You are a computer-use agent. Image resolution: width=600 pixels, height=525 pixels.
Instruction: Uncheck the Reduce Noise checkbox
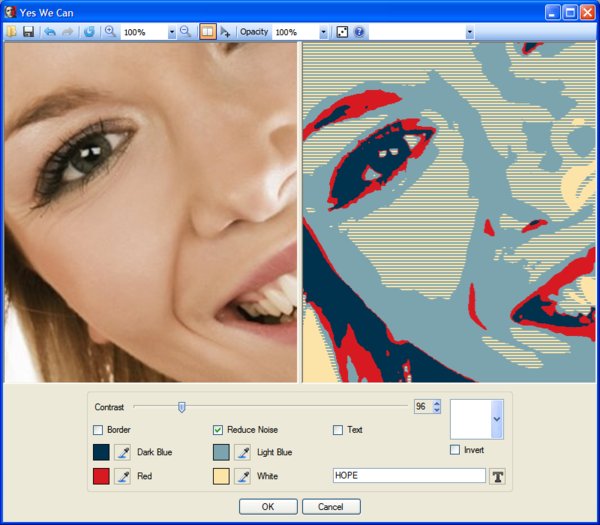[218, 430]
